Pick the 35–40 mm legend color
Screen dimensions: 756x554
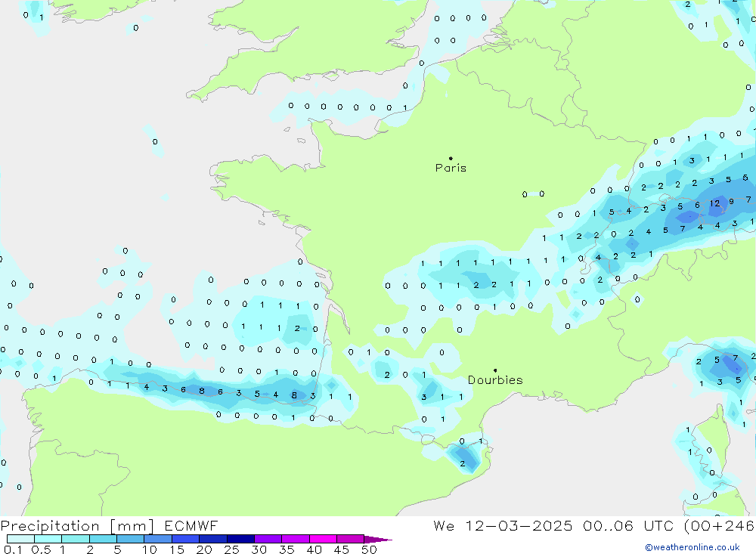click(296, 539)
